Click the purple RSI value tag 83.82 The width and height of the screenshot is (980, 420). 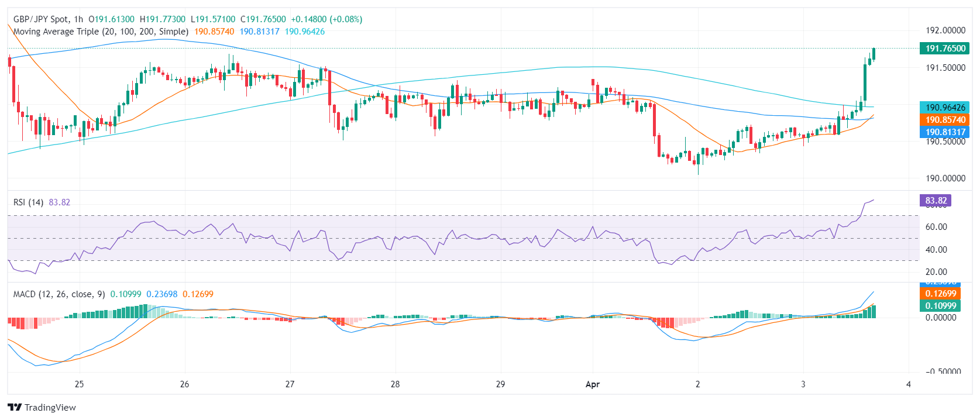[936, 201]
